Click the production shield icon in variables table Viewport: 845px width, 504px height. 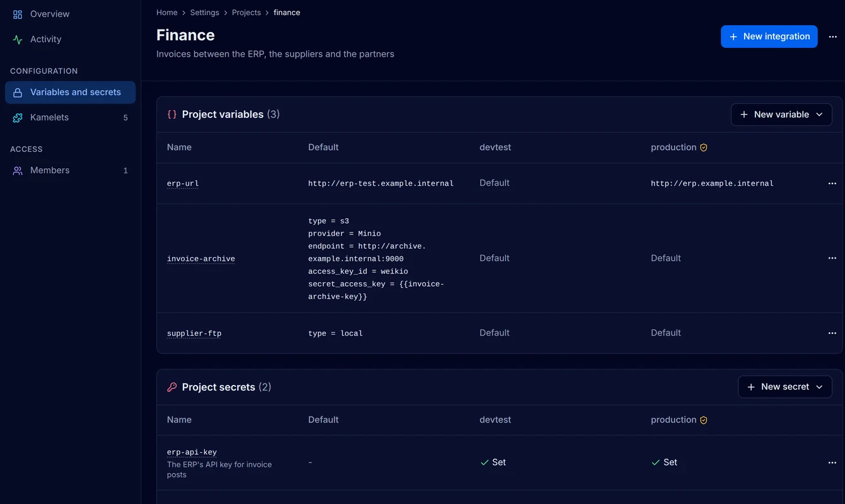coord(704,147)
